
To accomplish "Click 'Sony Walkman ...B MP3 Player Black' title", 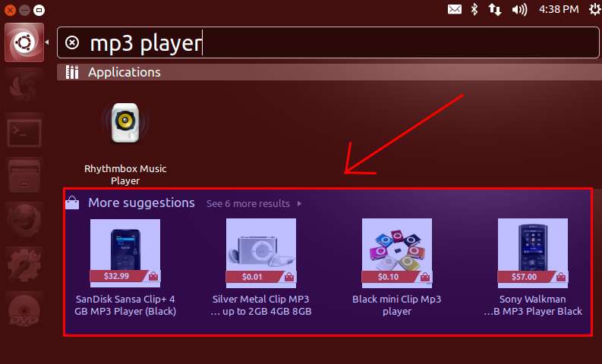I will 533,305.
